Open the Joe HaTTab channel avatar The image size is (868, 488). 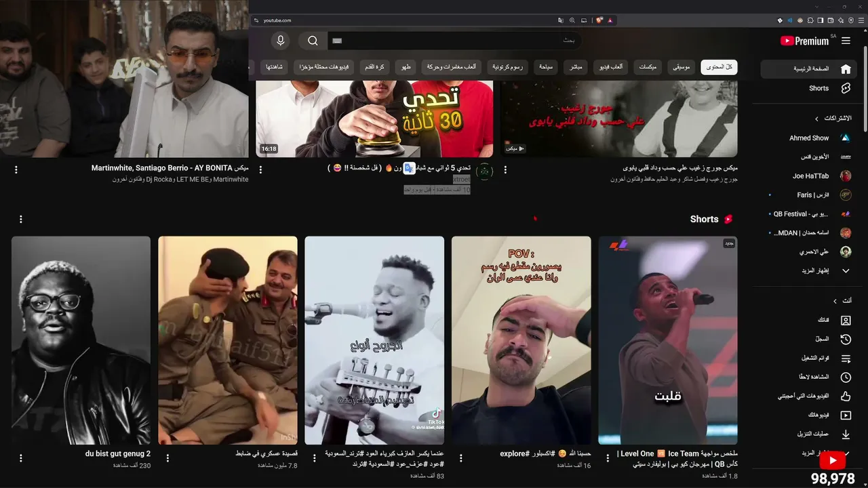[846, 176]
